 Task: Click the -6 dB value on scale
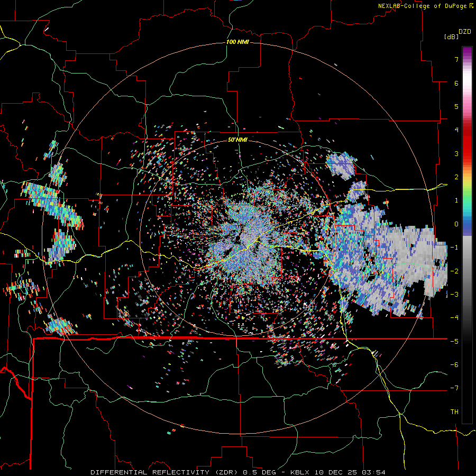tap(454, 365)
